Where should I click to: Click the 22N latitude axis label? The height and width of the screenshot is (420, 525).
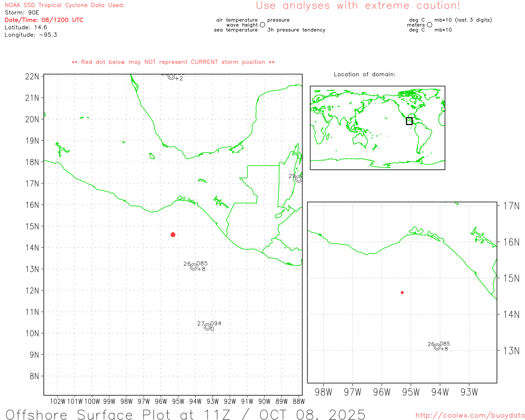click(x=32, y=77)
